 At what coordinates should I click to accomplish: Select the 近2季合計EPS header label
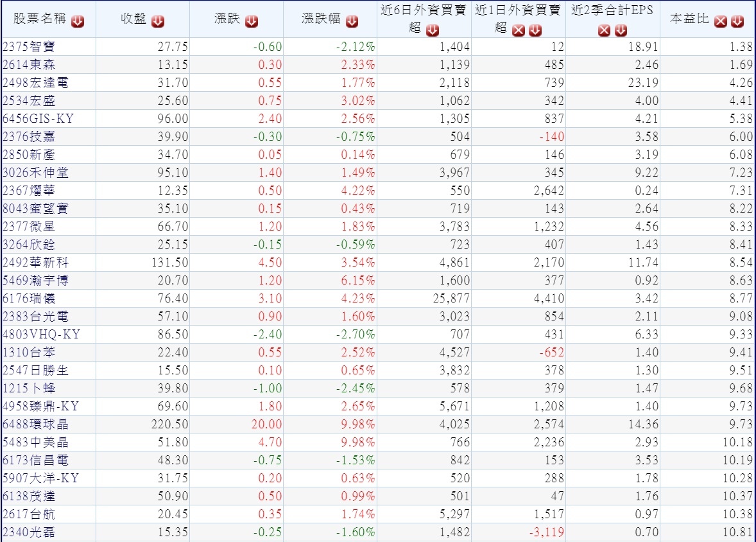[x=612, y=10]
